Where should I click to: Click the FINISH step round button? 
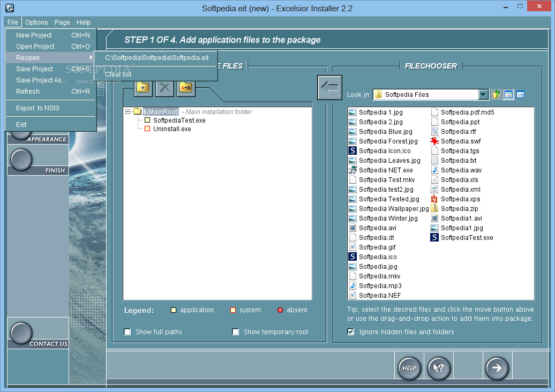(21, 160)
